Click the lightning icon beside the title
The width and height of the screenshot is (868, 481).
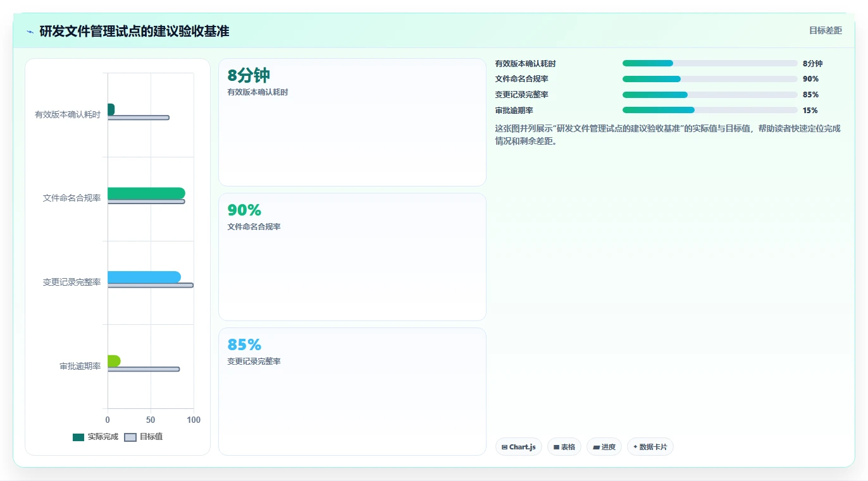click(30, 32)
